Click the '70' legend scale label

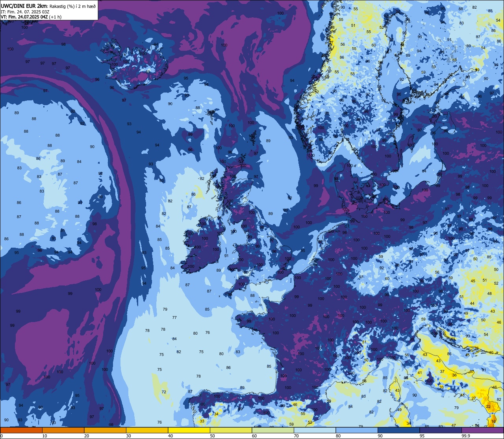[296, 436]
